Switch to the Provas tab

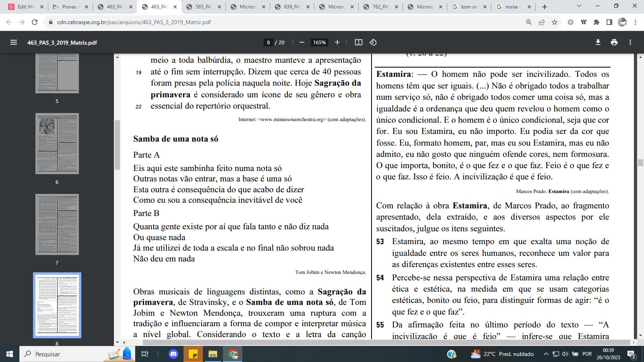pos(70,7)
